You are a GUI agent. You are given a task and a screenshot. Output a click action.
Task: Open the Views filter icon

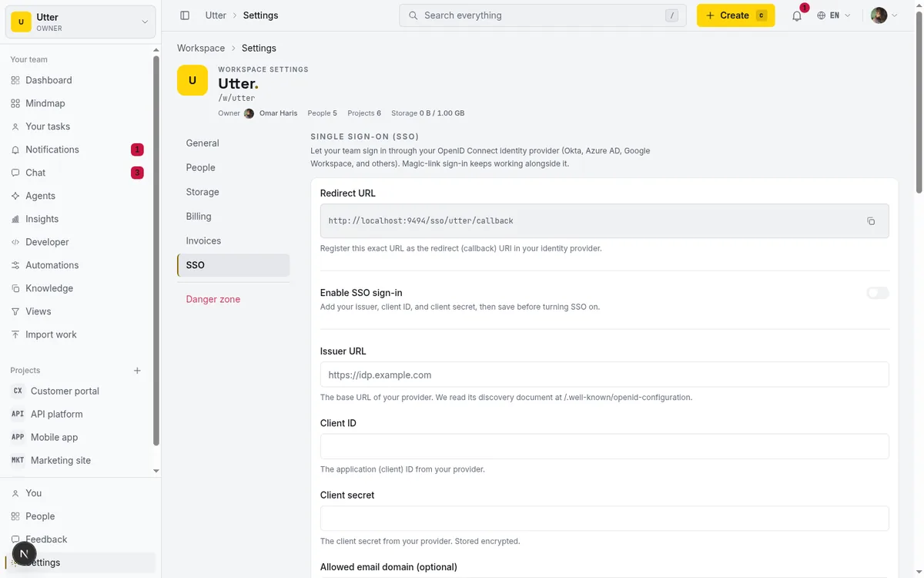point(15,311)
